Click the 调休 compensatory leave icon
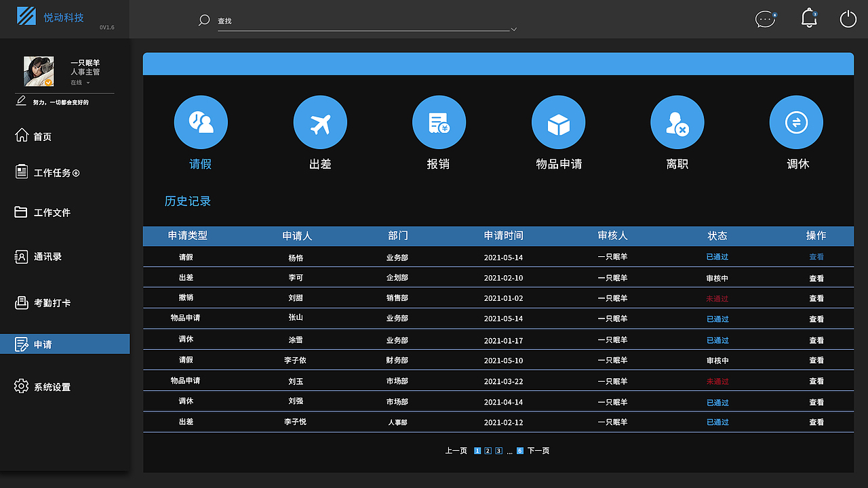 point(796,122)
